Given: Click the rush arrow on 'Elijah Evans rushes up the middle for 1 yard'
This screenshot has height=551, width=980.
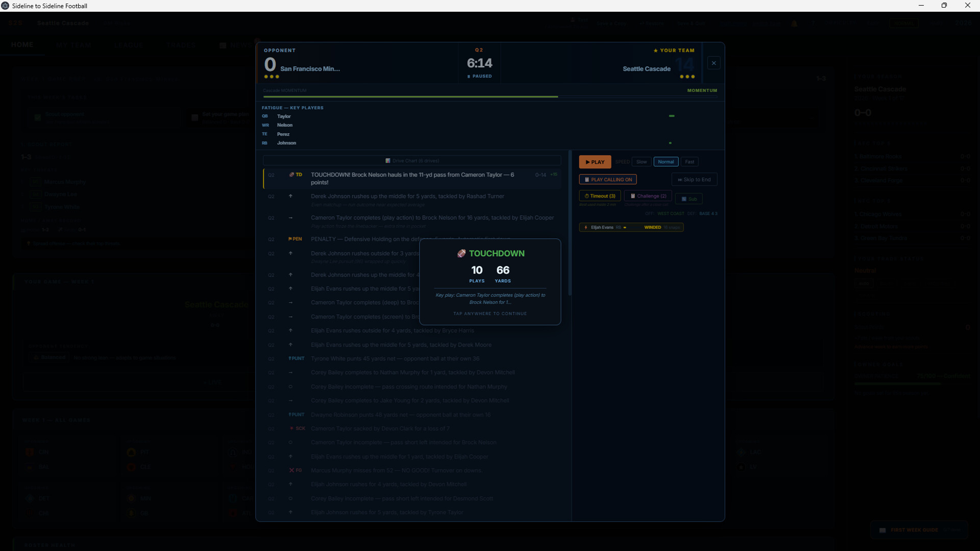Looking at the screenshot, I should pyautogui.click(x=290, y=457).
